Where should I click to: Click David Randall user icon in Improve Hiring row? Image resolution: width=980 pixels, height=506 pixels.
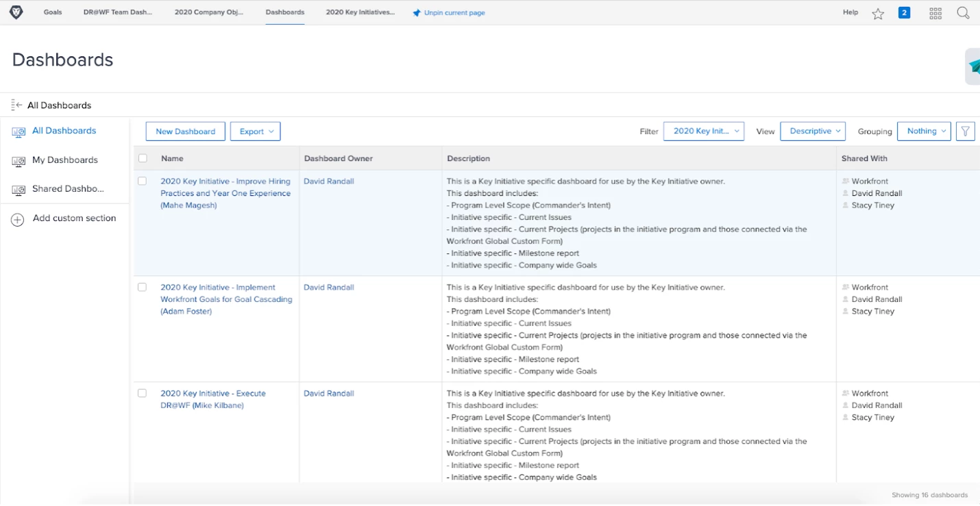pyautogui.click(x=846, y=193)
